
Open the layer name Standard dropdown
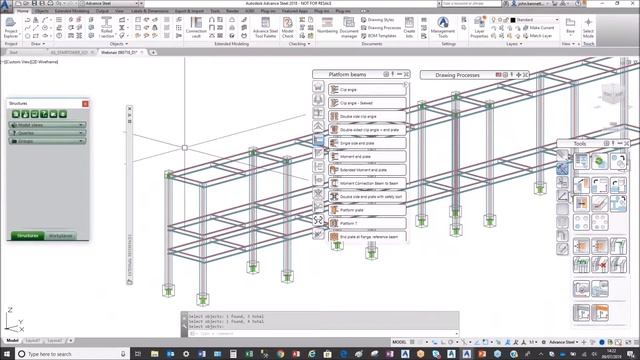click(x=535, y=20)
